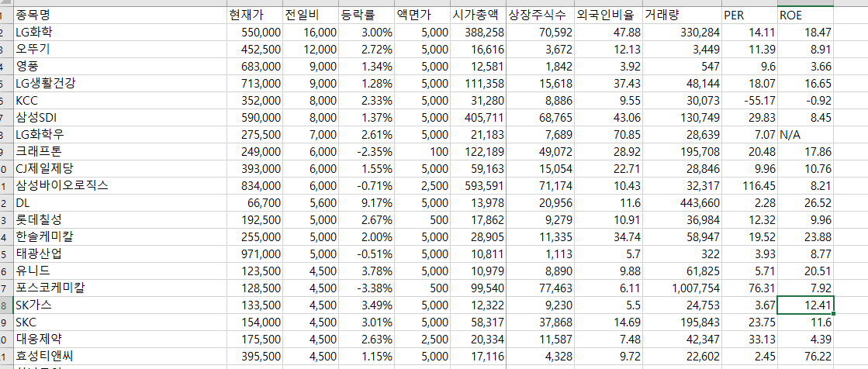
Task: Select the -3.38% change rate cell
Action: (x=366, y=288)
